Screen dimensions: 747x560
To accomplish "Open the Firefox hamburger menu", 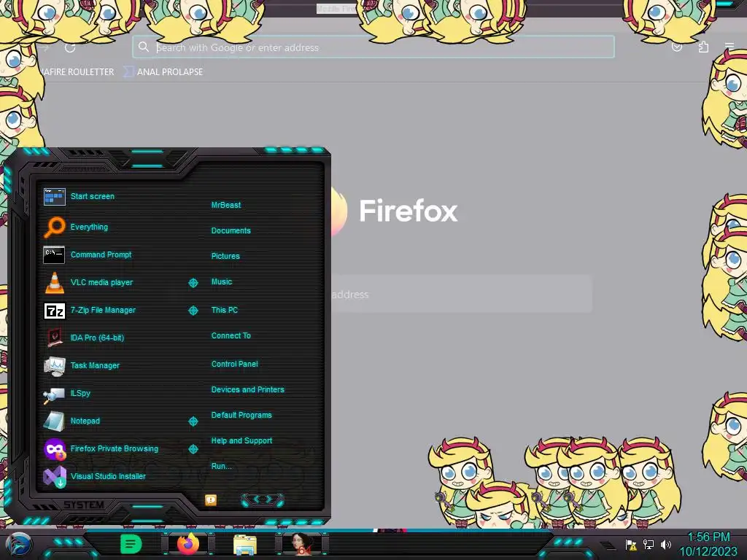I will 729,47.
